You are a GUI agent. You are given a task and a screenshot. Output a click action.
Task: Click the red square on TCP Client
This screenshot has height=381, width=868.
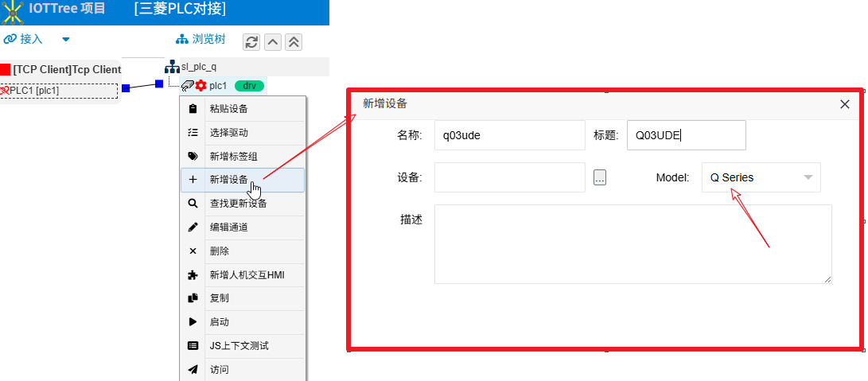[5, 69]
